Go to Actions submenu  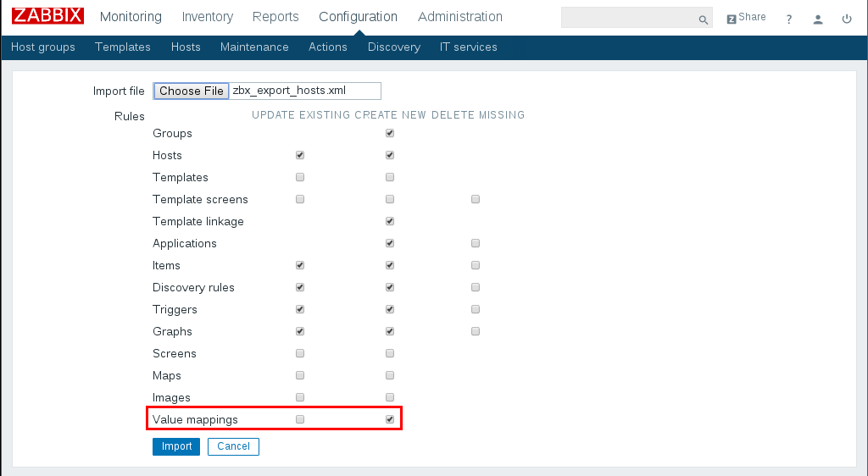point(328,47)
